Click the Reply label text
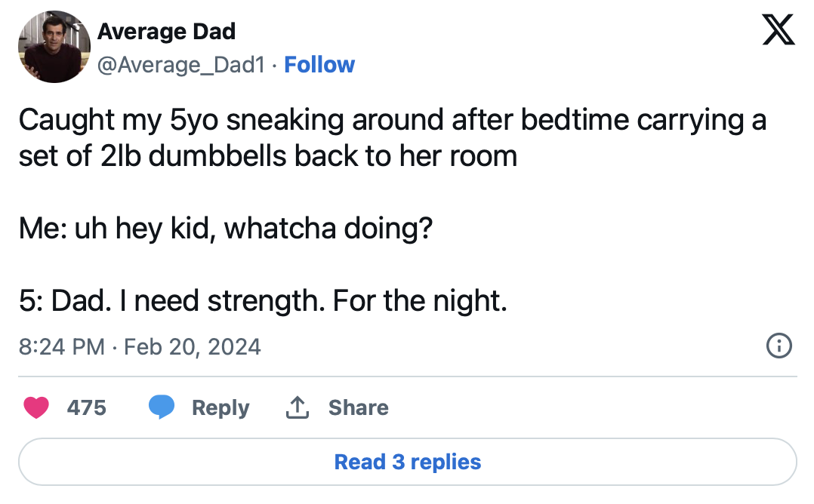This screenshot has width=814, height=504. 220,408
